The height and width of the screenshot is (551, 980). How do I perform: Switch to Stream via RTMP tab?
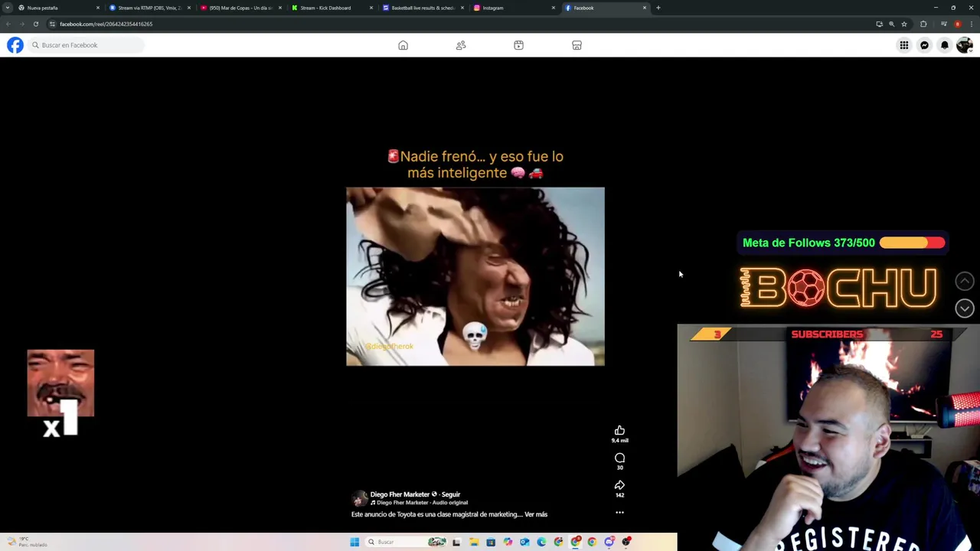149,8
